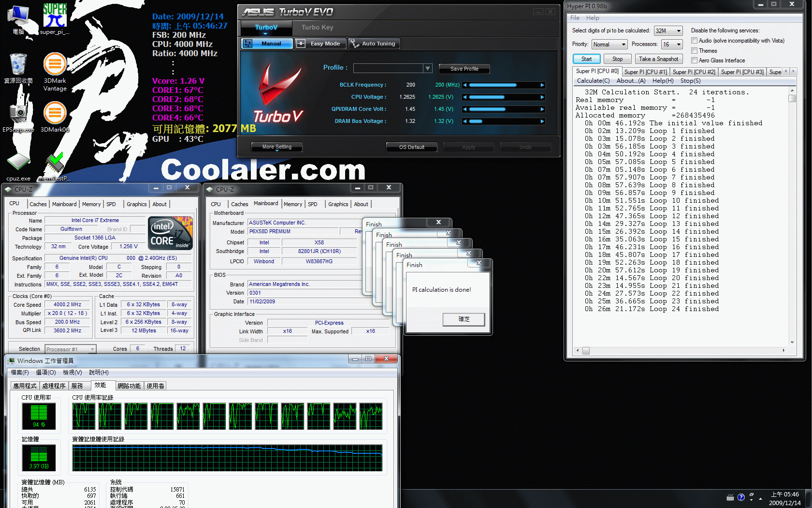Click Auto Tuning wrench icon

[354, 44]
